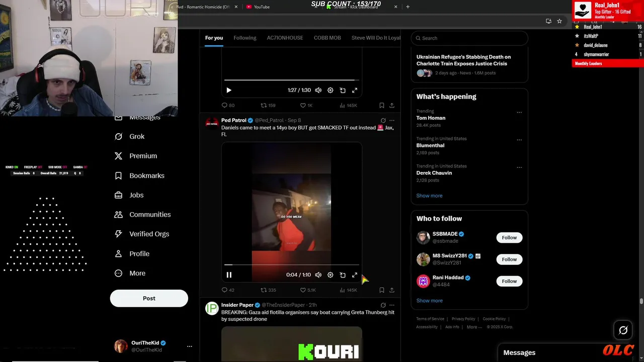Fullscreen the Ped Patrol video

(355, 275)
